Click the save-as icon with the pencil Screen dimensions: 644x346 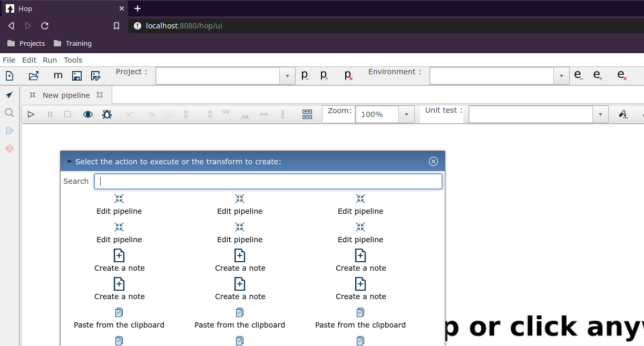pyautogui.click(x=95, y=76)
